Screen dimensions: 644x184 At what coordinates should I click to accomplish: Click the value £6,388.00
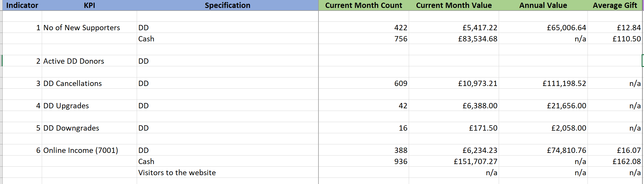[x=454, y=105]
